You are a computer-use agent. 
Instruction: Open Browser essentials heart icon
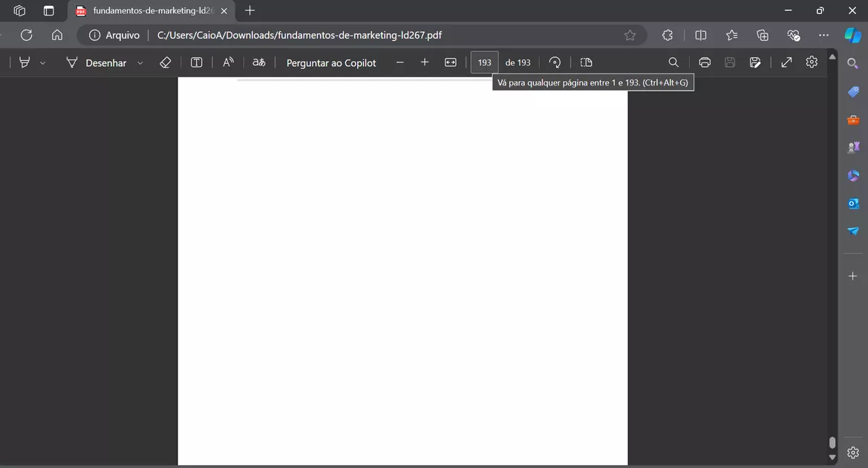coord(794,35)
